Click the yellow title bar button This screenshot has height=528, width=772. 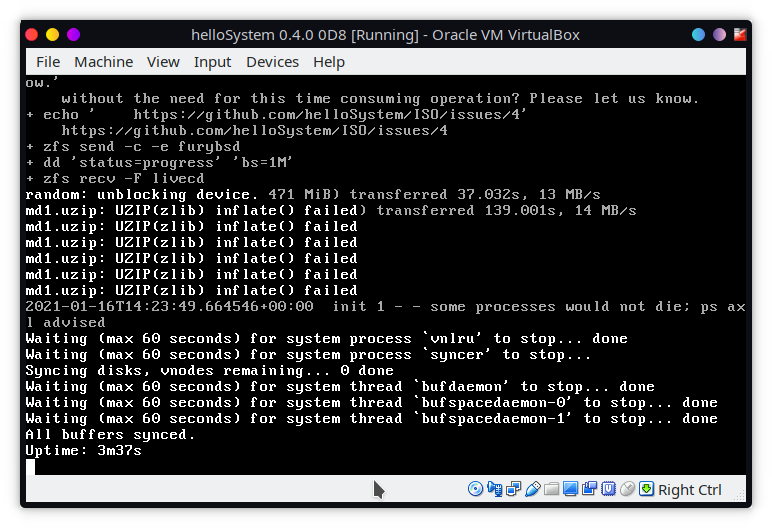coord(52,34)
